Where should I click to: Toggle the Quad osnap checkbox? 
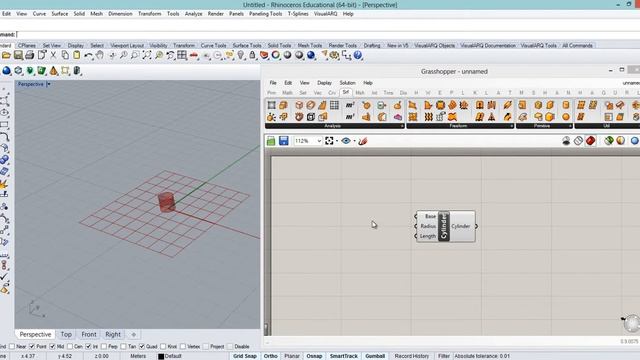pos(142,347)
